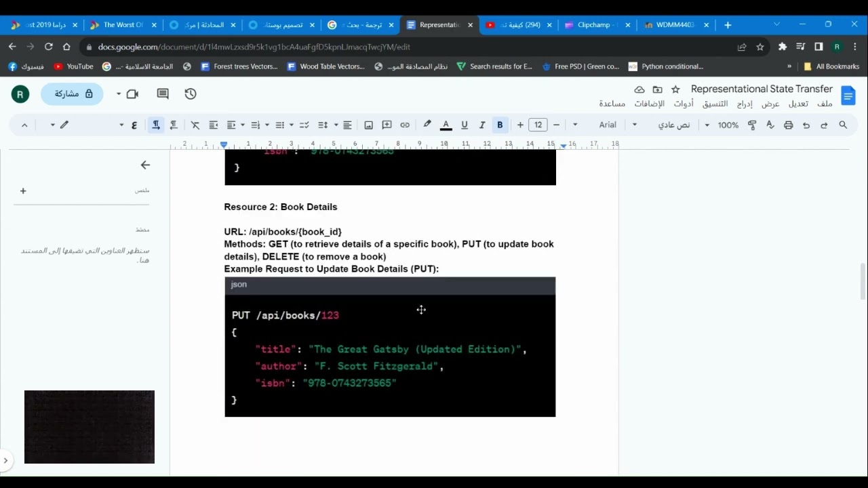This screenshot has width=868, height=488.
Task: Open the R account avatar
Action: (20, 94)
